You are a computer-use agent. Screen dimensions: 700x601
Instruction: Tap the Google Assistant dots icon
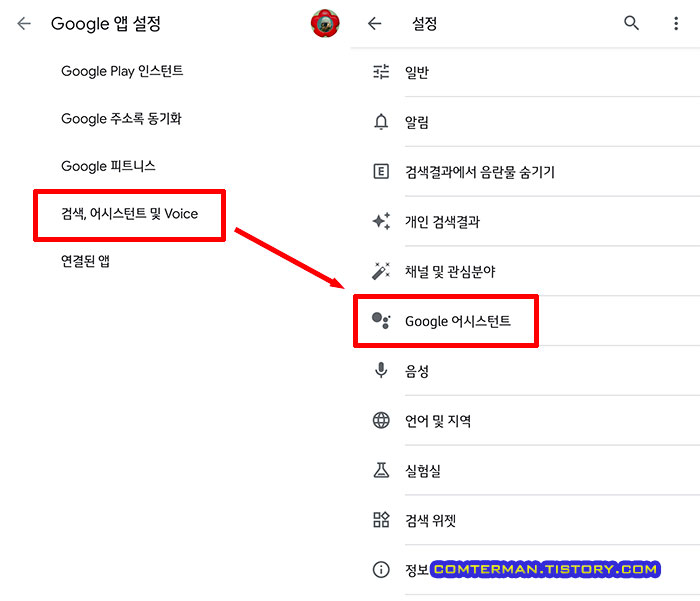pyautogui.click(x=381, y=320)
